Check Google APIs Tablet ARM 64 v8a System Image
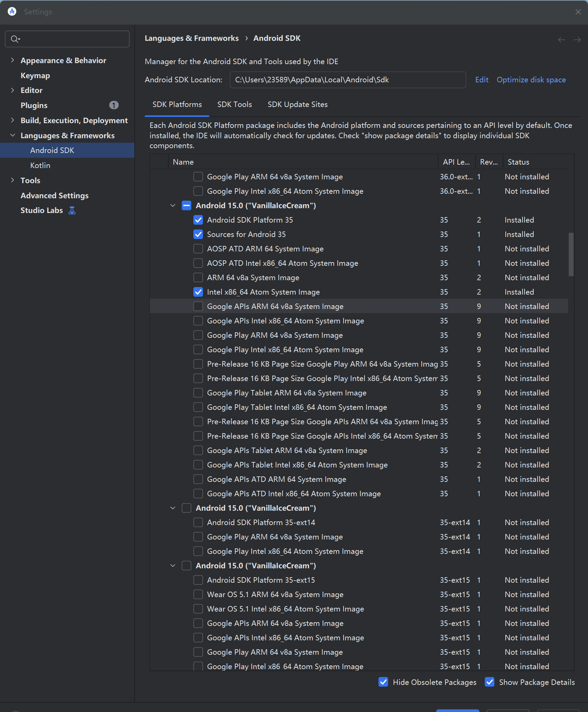The image size is (588, 712). coord(198,451)
